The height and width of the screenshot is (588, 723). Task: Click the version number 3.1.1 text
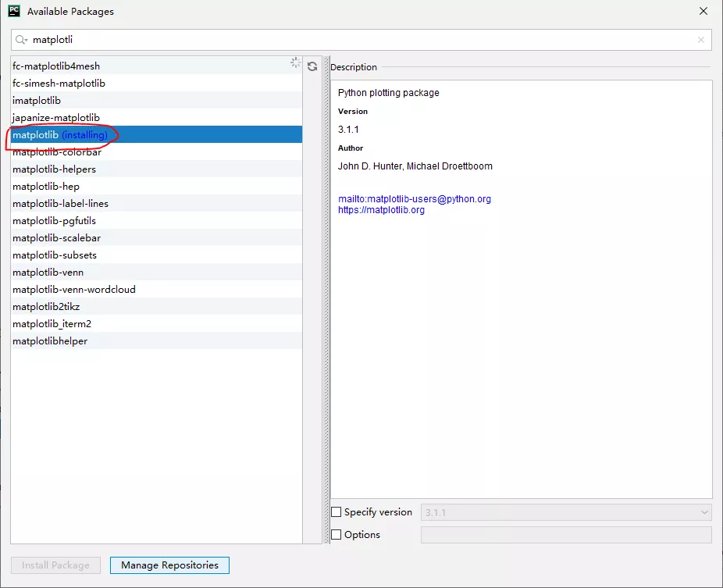(x=348, y=130)
